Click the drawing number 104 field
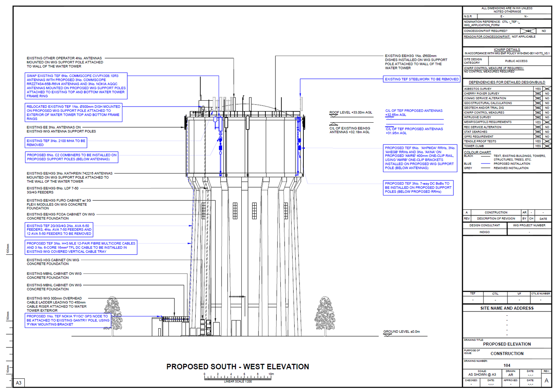558x392 pixels. pyautogui.click(x=507, y=365)
